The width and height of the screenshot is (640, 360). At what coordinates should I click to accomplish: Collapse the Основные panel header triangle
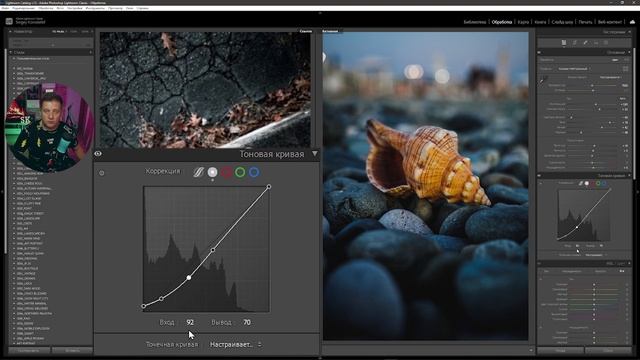pyautogui.click(x=629, y=52)
